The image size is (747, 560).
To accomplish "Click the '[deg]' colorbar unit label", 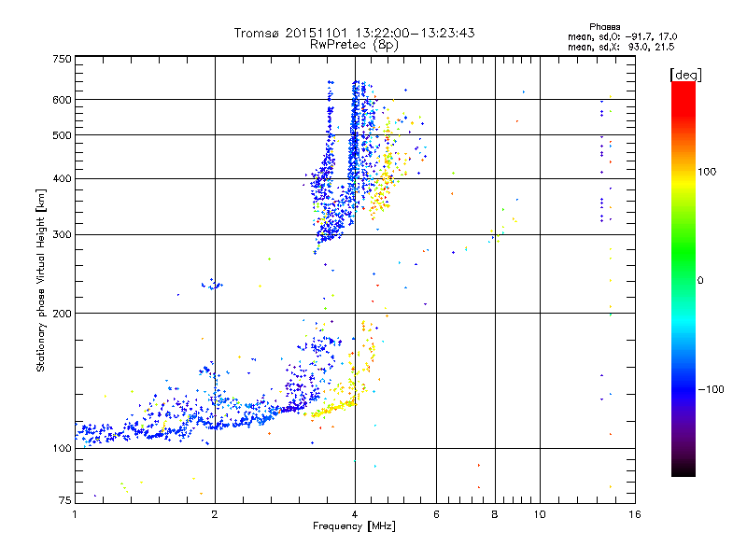I will (x=685, y=75).
